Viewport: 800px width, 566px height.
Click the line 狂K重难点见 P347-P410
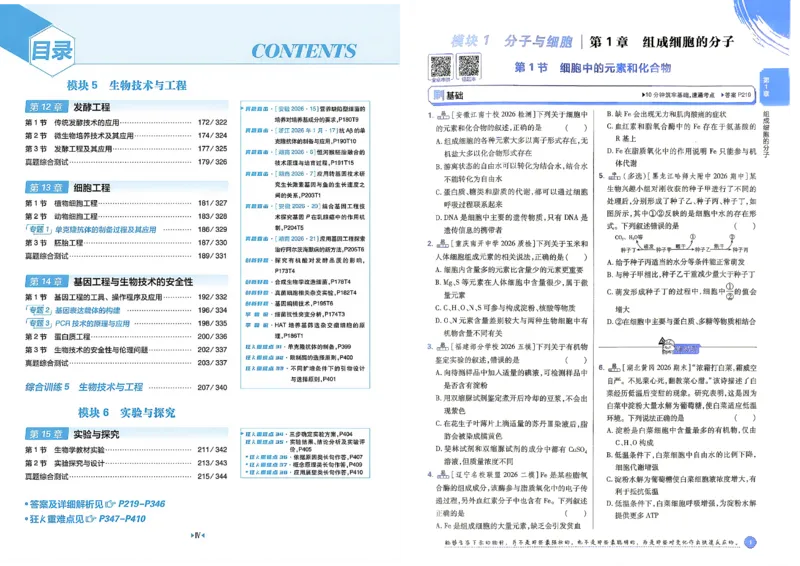(x=85, y=519)
